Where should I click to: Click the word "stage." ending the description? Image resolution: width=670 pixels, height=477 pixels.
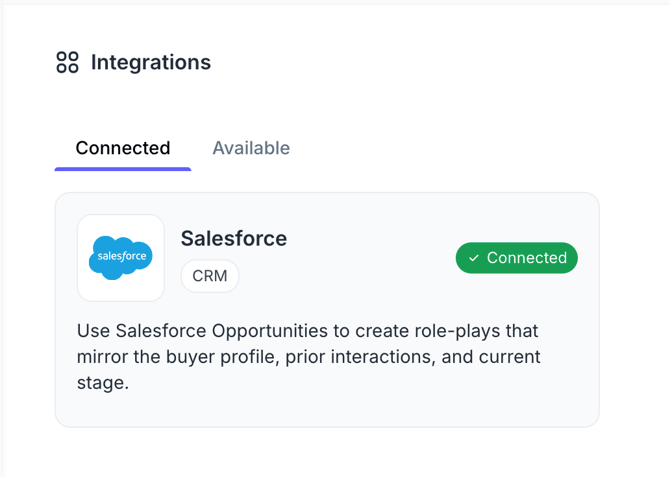103,382
